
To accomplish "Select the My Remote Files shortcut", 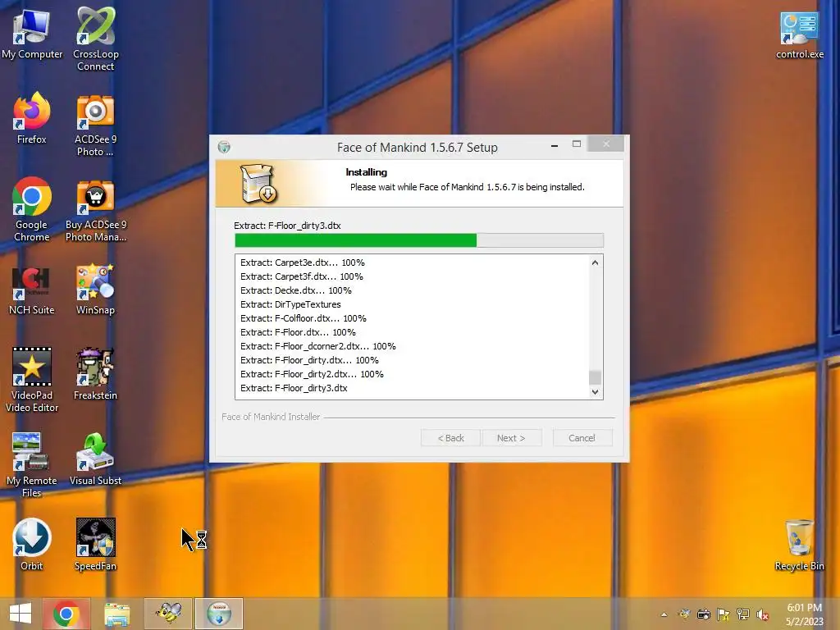I will tap(32, 465).
